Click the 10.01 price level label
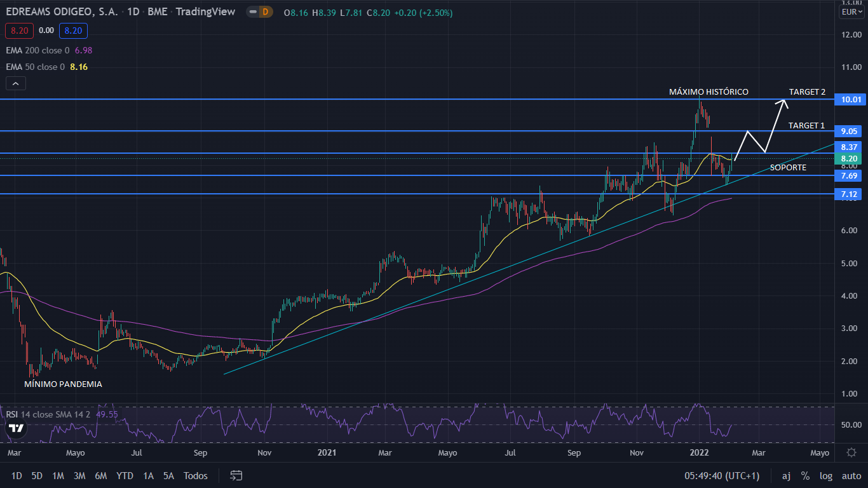The image size is (868, 488). click(x=850, y=100)
